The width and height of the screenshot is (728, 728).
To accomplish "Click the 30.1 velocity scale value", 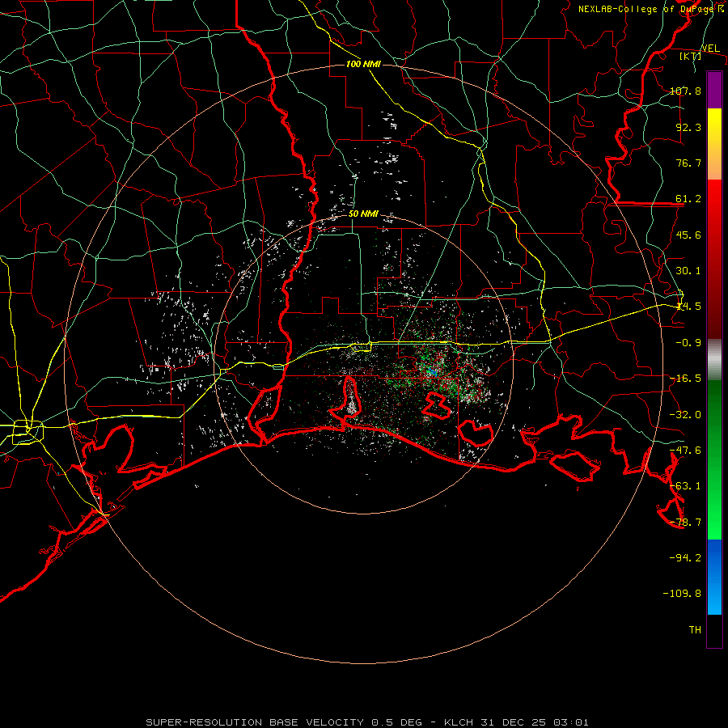I will click(688, 271).
